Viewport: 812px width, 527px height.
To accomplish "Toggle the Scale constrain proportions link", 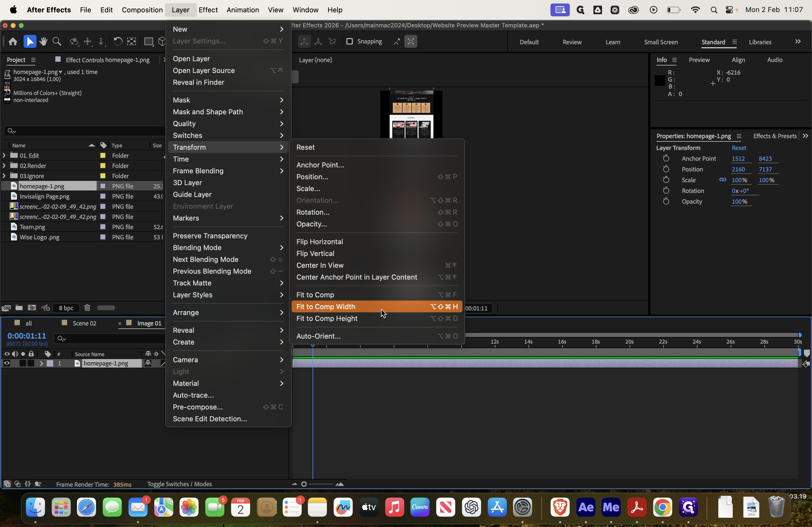I will (722, 180).
